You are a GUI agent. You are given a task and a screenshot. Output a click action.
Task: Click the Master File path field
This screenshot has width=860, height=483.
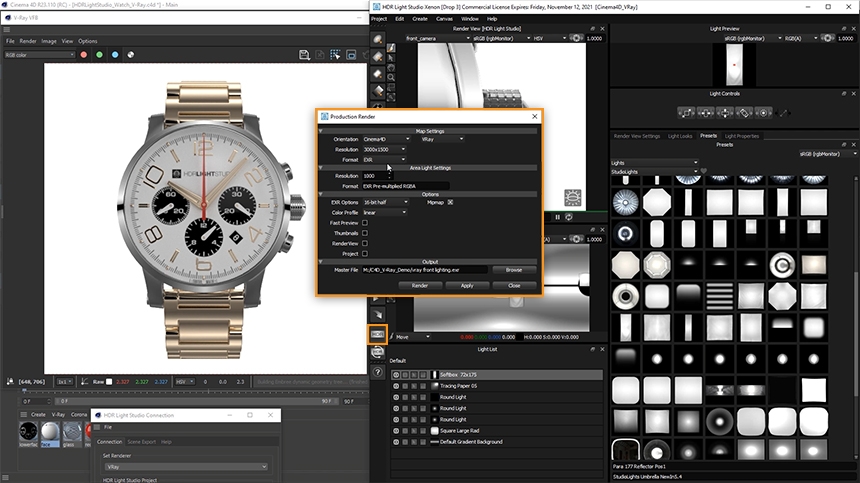[x=424, y=270]
